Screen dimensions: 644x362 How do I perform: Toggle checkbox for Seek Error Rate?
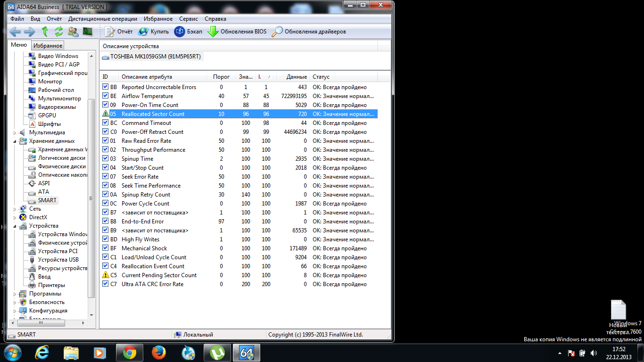pos(106,177)
